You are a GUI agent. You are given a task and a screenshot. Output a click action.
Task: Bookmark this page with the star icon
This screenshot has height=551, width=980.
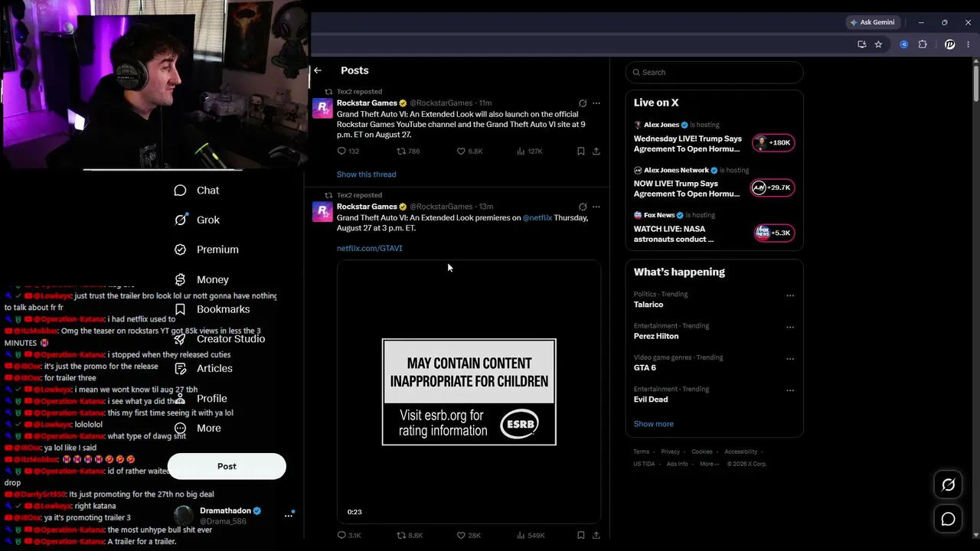pos(878,44)
